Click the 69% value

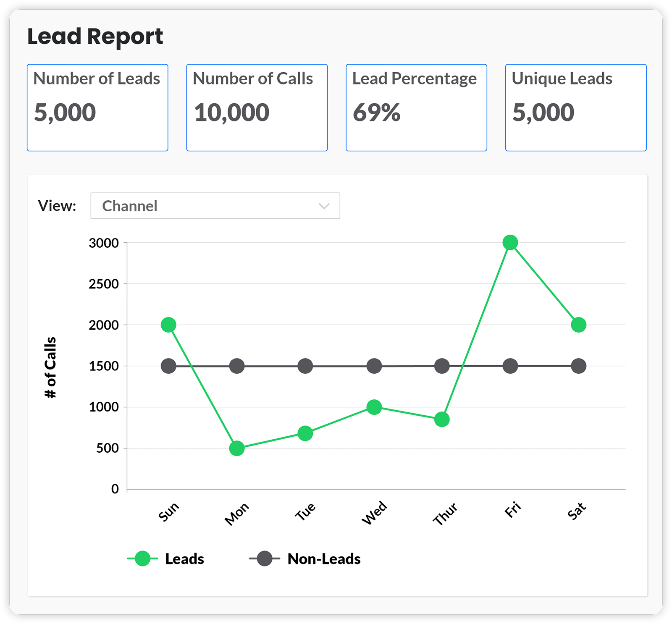pyautogui.click(x=377, y=113)
